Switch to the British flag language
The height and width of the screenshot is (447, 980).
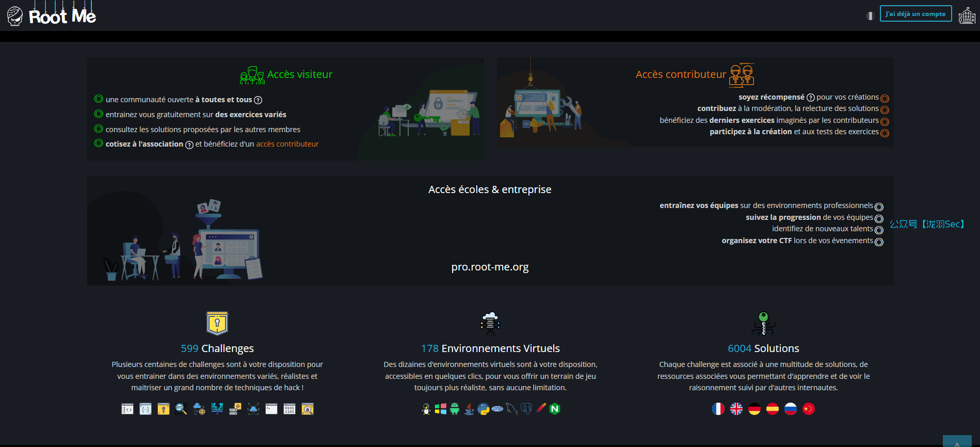(736, 409)
